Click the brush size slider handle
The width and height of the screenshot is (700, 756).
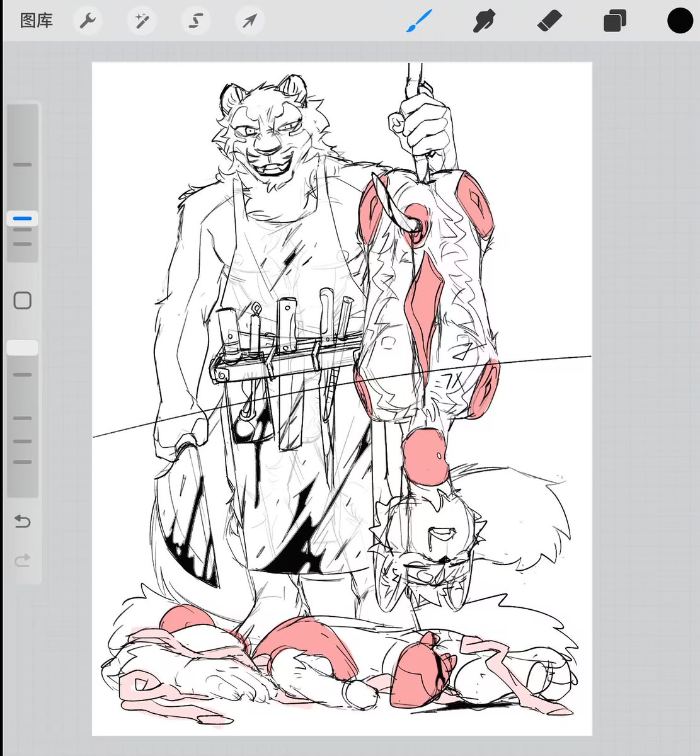coord(23,219)
